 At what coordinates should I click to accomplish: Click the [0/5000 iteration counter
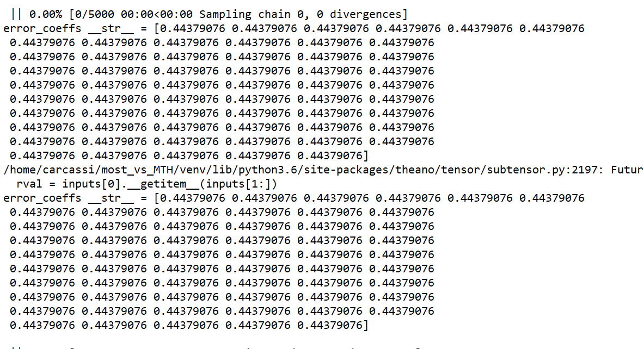coord(91,14)
